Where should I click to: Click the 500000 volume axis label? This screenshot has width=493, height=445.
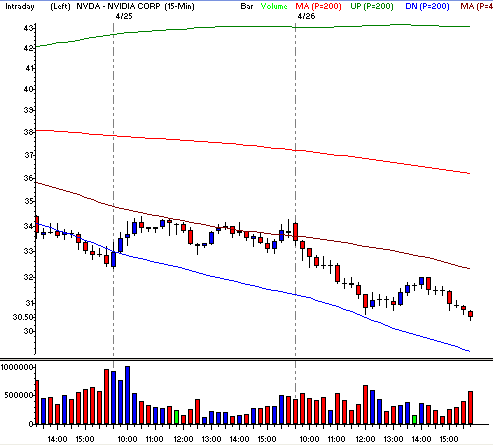pyautogui.click(x=19, y=395)
